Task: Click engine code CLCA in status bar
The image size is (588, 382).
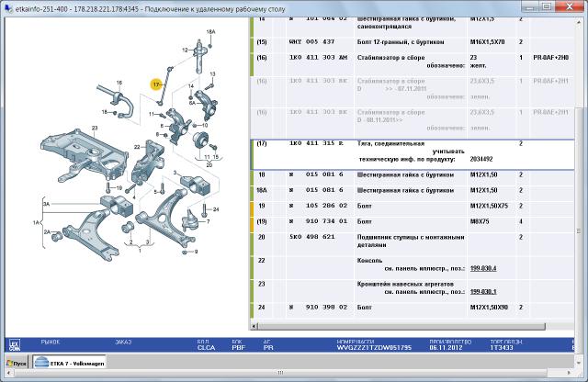Action: (206, 348)
